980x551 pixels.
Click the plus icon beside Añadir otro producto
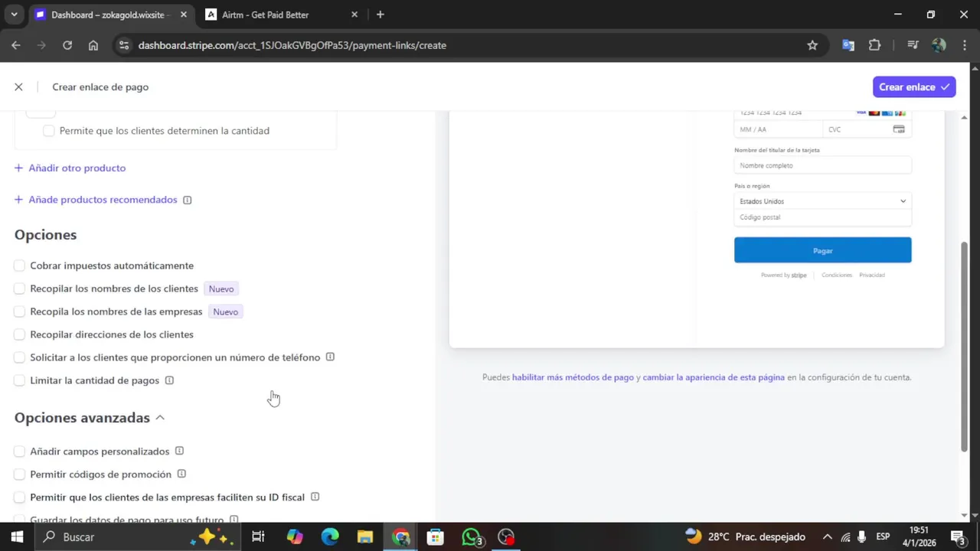18,168
